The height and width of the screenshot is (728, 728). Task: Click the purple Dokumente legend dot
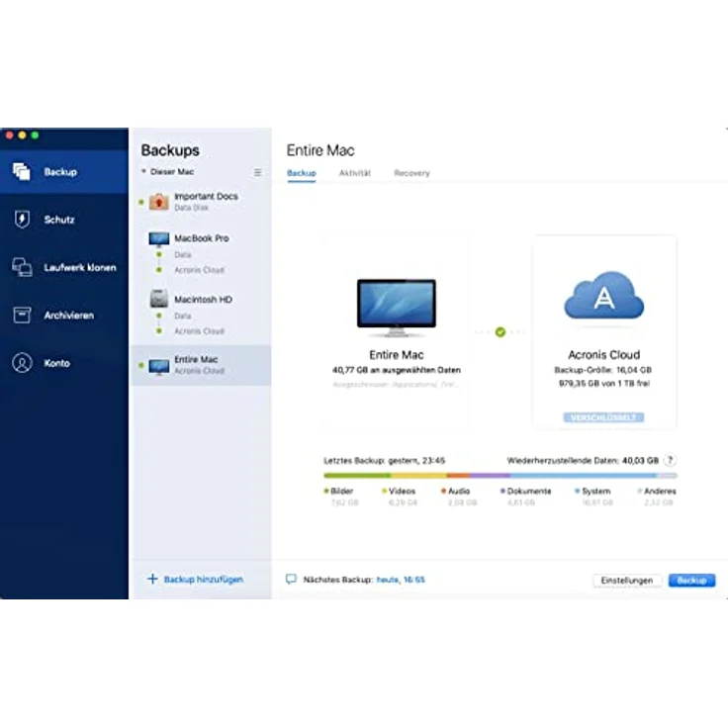[x=502, y=492]
